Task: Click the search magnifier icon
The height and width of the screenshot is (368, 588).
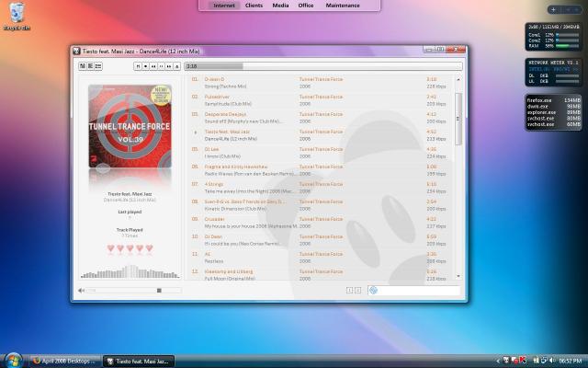Action: 373,291
